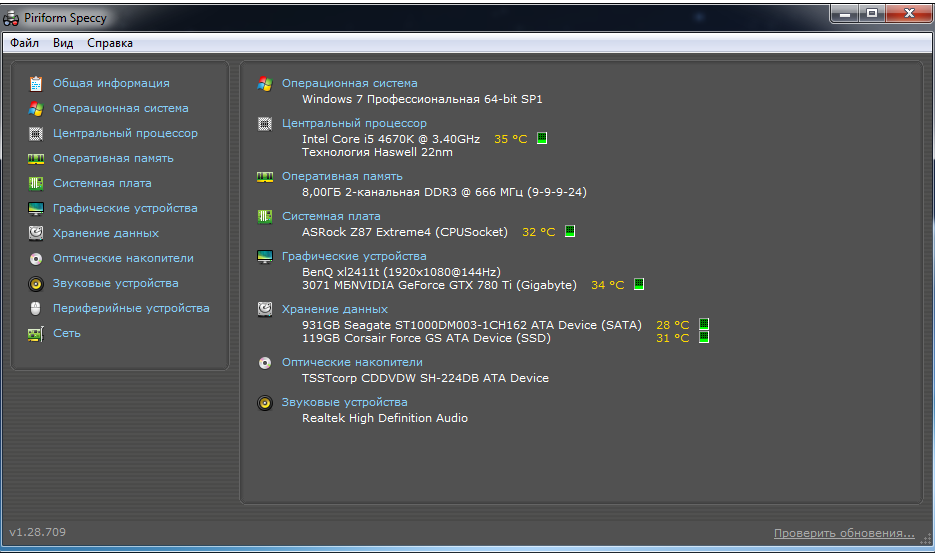Click the disc icon beside sidebar Оптические накопители

[36, 259]
